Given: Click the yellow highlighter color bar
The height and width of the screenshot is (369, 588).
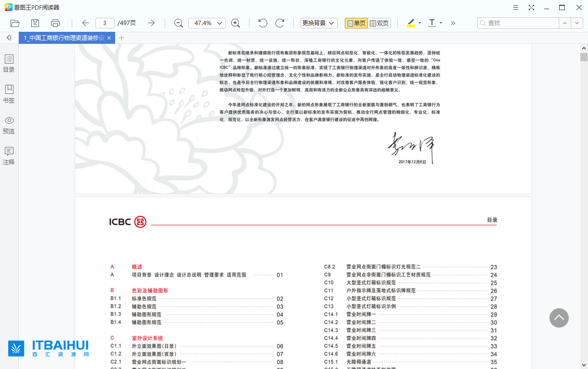Looking at the screenshot, I should click(411, 26).
